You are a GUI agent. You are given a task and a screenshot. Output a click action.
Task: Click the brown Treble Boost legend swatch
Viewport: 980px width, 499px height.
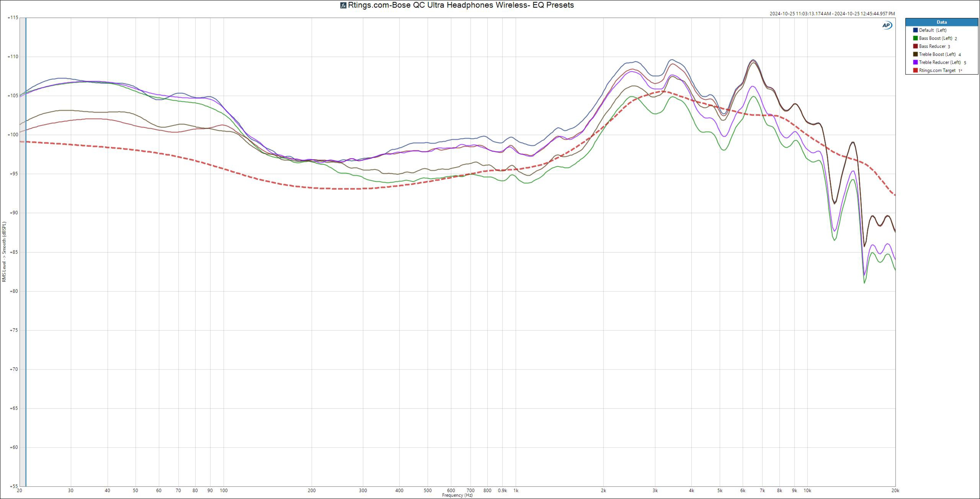(915, 54)
